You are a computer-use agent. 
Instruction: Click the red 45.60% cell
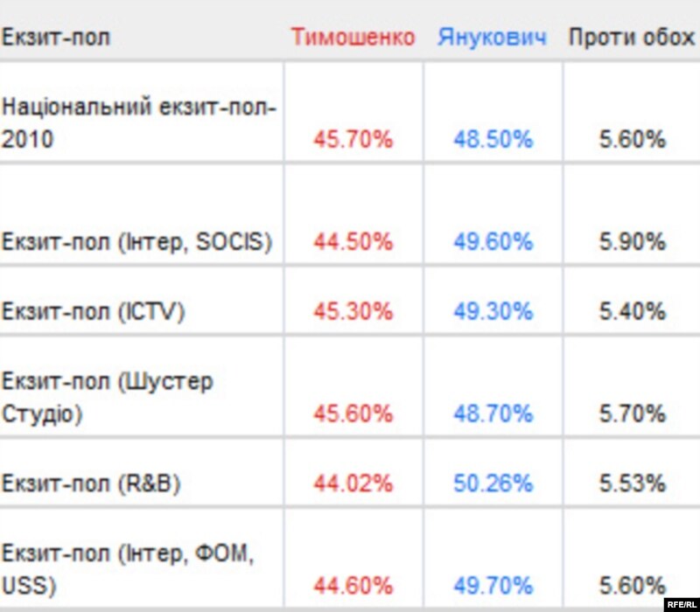tap(353, 413)
